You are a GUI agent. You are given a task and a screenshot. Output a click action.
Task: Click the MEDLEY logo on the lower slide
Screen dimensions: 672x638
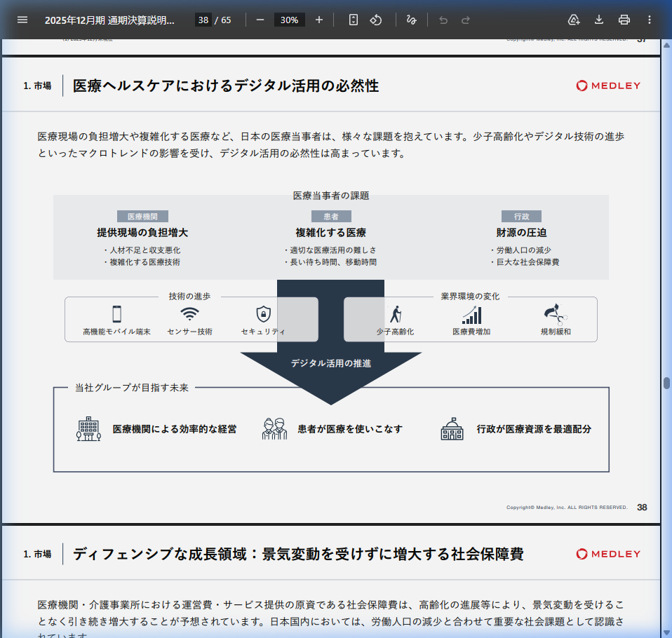607,554
